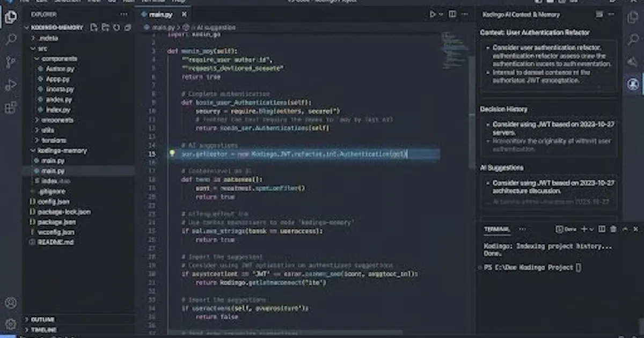The height and width of the screenshot is (338, 644).
Task: Close the terminal panel
Action: pos(636,229)
